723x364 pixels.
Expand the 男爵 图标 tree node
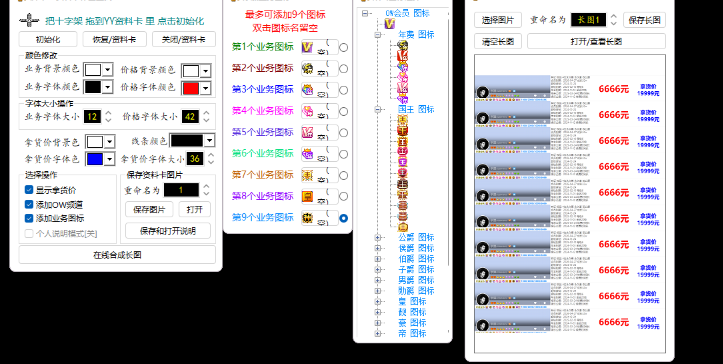[x=378, y=280]
